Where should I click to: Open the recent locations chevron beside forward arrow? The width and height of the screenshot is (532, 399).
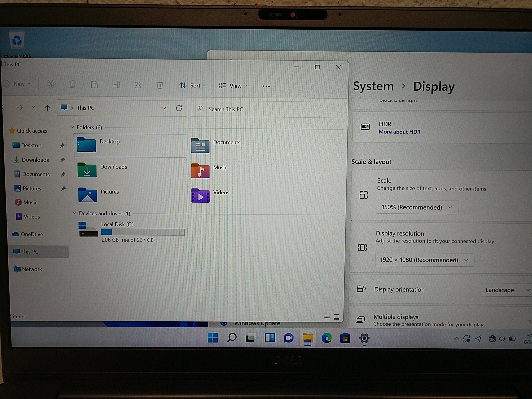tap(33, 107)
